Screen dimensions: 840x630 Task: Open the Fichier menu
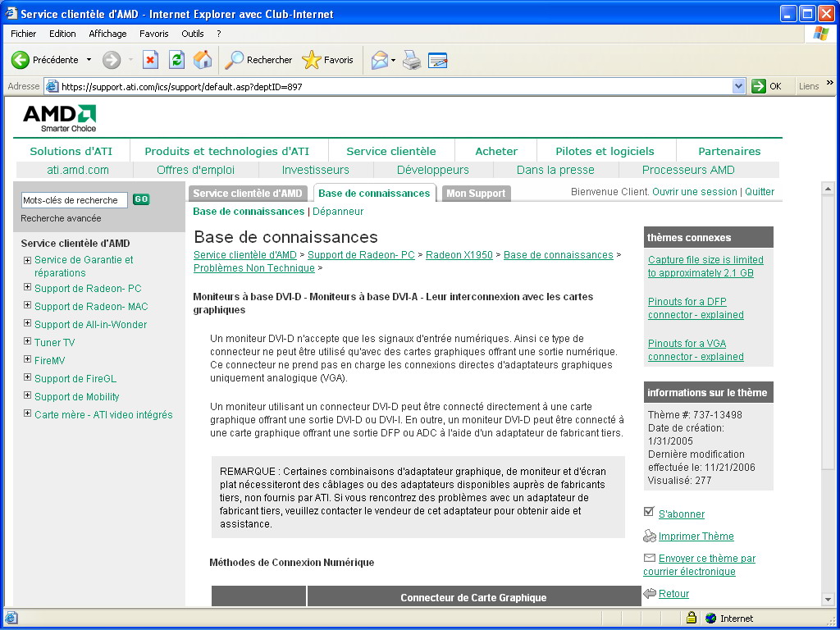click(x=24, y=33)
